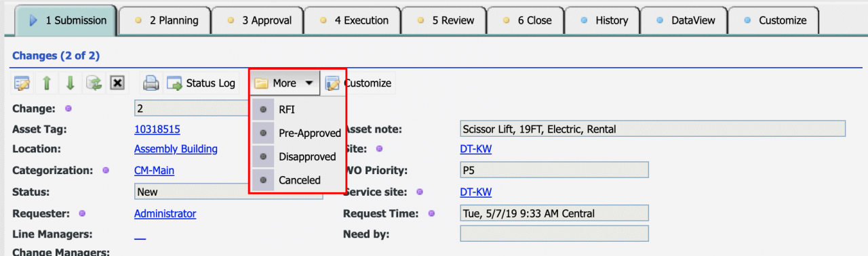Screen dimensions: 868x256
Task: Click the Administrator requester link
Action: [165, 213]
